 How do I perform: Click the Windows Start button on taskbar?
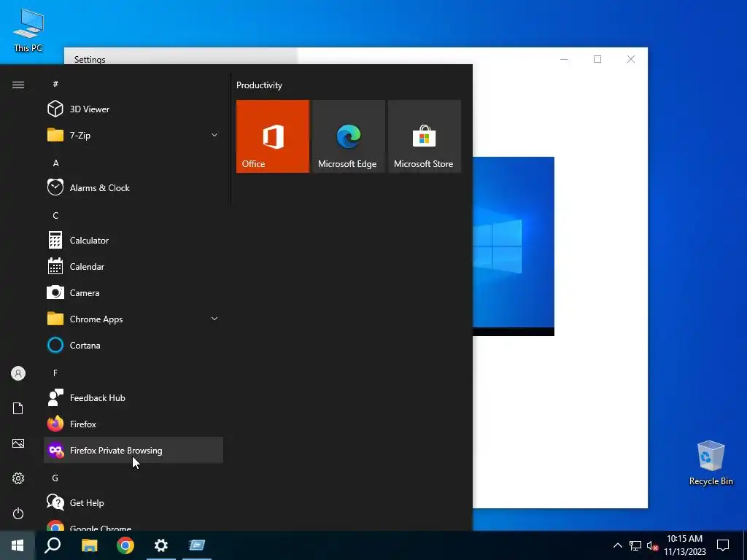(18, 545)
